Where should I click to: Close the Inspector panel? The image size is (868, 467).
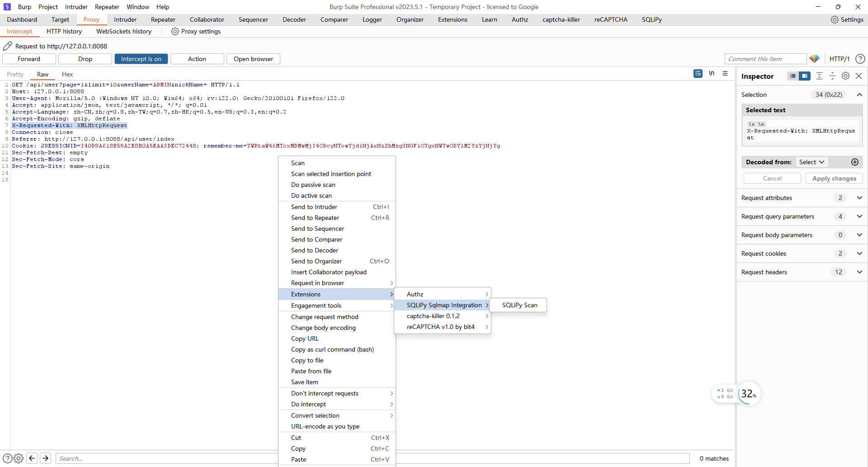tap(859, 76)
